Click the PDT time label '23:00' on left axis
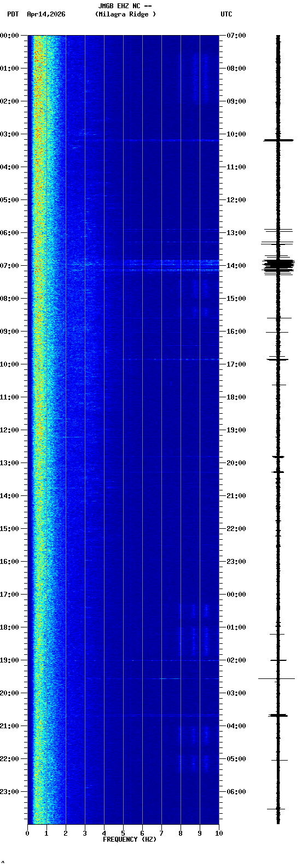 (x=9, y=792)
